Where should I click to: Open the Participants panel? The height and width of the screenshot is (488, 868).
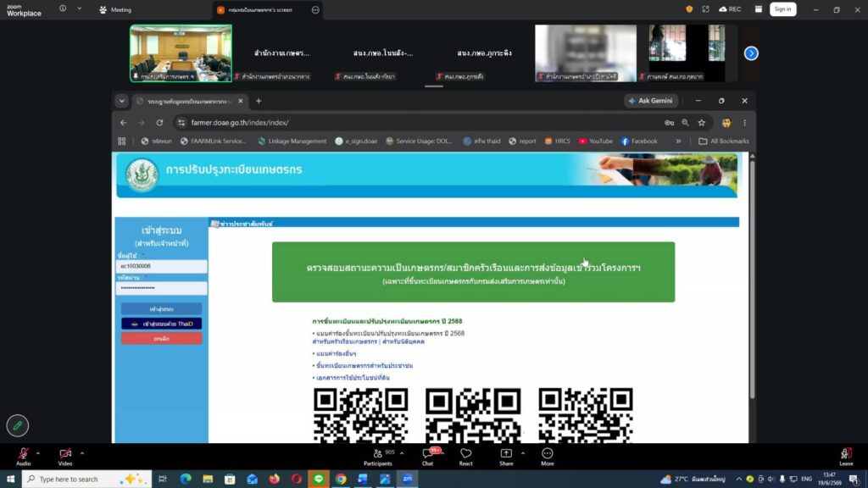coord(377,457)
